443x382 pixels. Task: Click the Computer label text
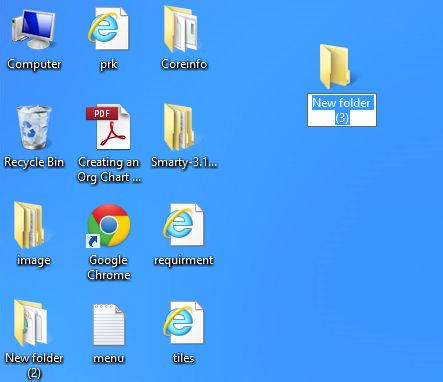pyautogui.click(x=34, y=64)
